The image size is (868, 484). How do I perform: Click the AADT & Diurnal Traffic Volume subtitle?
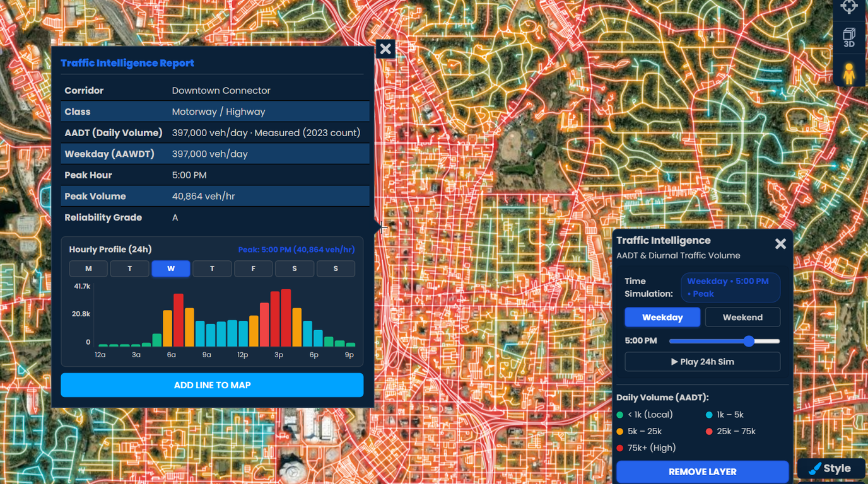[678, 255]
